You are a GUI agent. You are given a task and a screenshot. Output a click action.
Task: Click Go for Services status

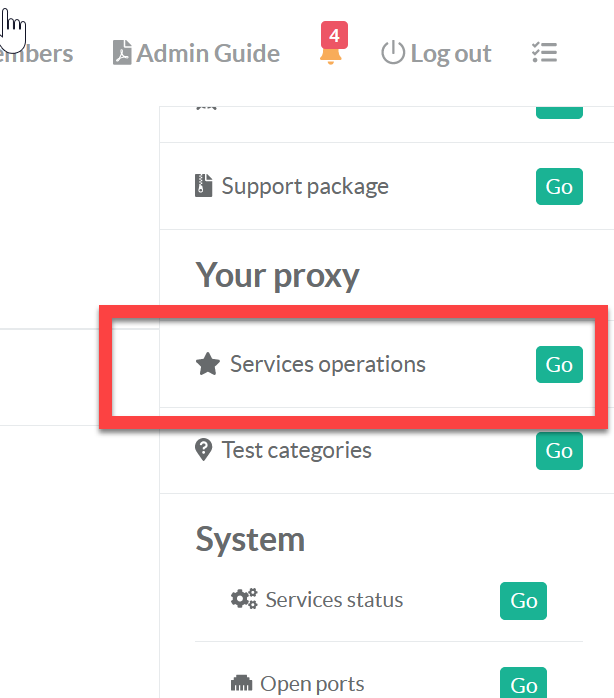click(524, 601)
